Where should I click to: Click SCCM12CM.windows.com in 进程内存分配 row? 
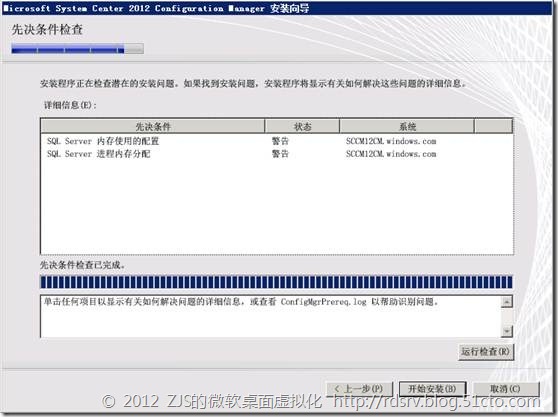pos(391,154)
